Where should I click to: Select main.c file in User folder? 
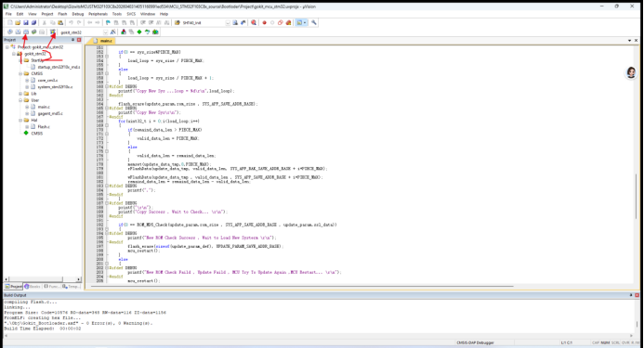coord(44,107)
